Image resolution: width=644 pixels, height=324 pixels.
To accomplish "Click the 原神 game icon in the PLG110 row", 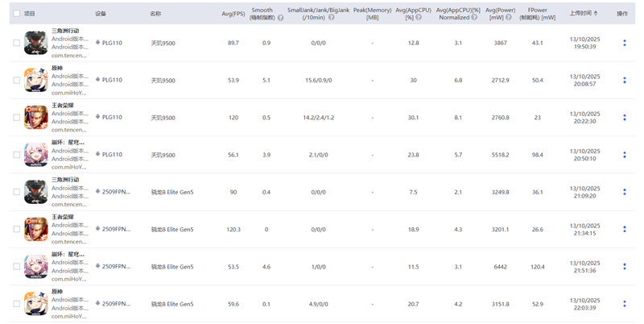I will pyautogui.click(x=35, y=80).
